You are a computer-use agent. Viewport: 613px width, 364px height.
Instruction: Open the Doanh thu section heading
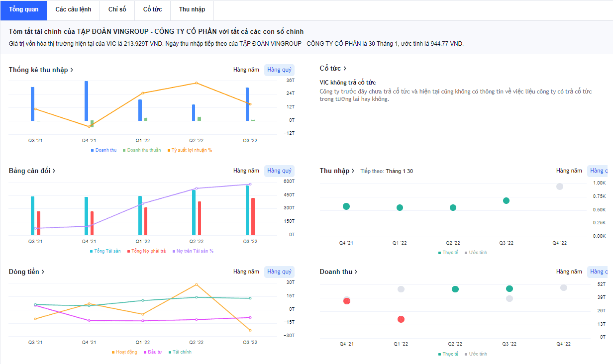pos(338,272)
